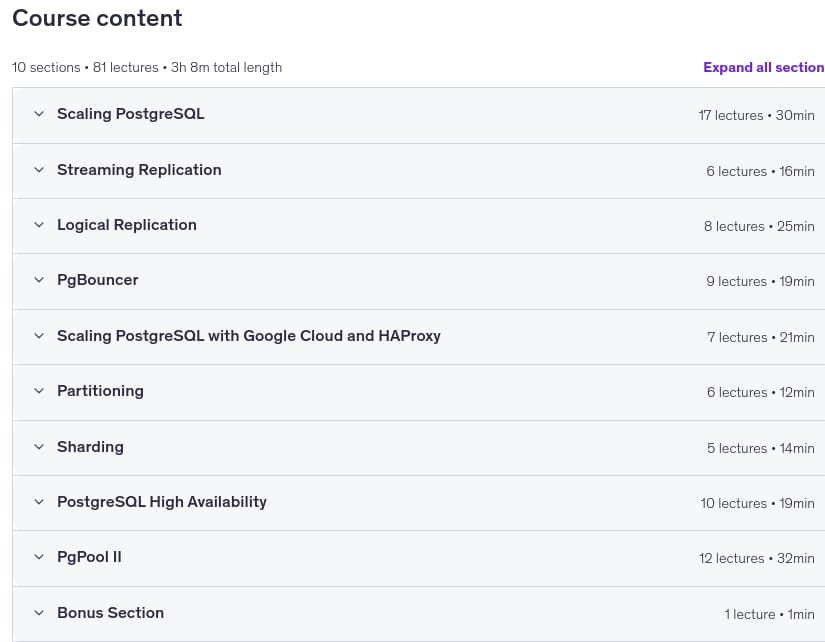Open the Sharding section title
The width and height of the screenshot is (825, 642).
click(90, 447)
